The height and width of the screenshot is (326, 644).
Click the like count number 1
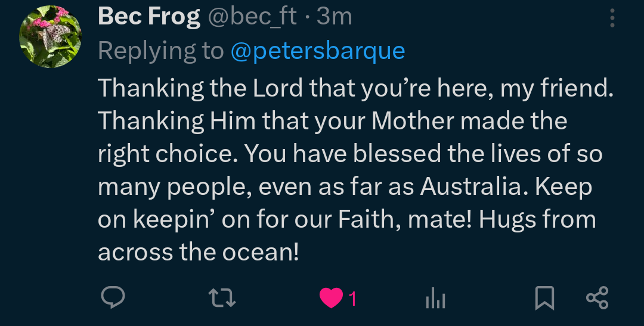point(352,298)
